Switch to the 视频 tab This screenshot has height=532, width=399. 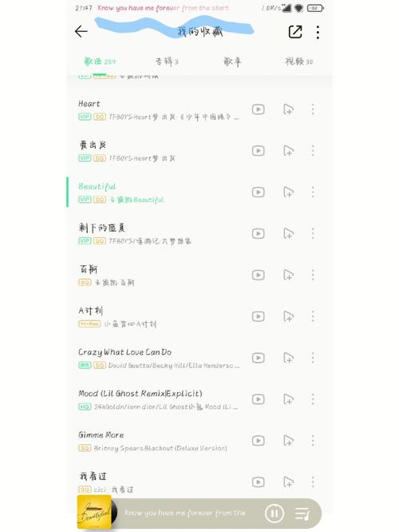tap(298, 62)
